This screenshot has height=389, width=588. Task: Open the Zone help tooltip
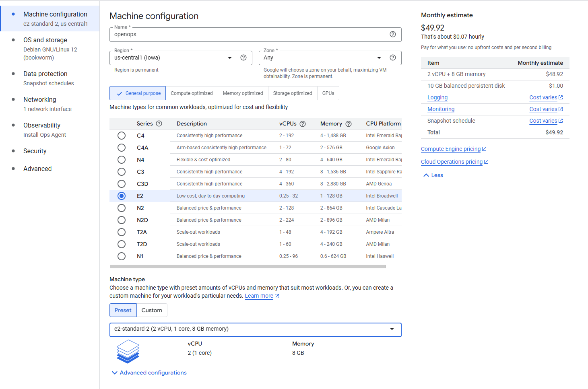click(x=393, y=58)
